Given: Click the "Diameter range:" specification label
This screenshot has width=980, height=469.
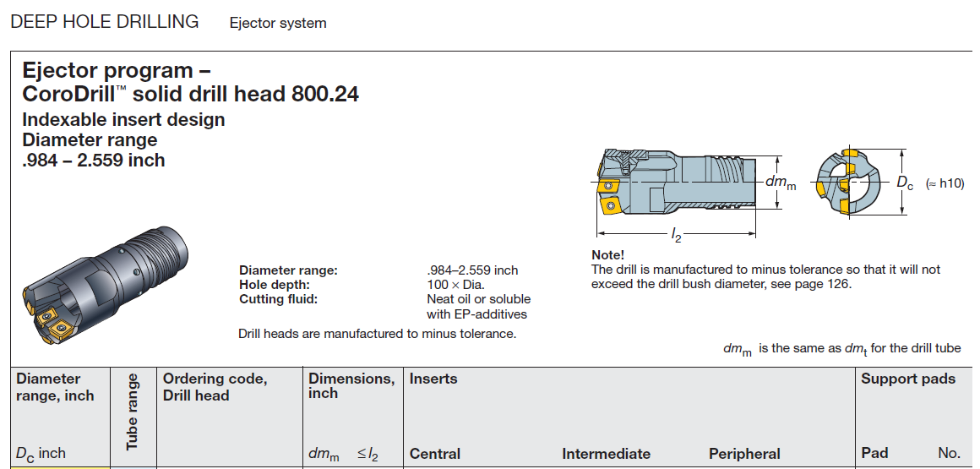Looking at the screenshot, I should [288, 270].
